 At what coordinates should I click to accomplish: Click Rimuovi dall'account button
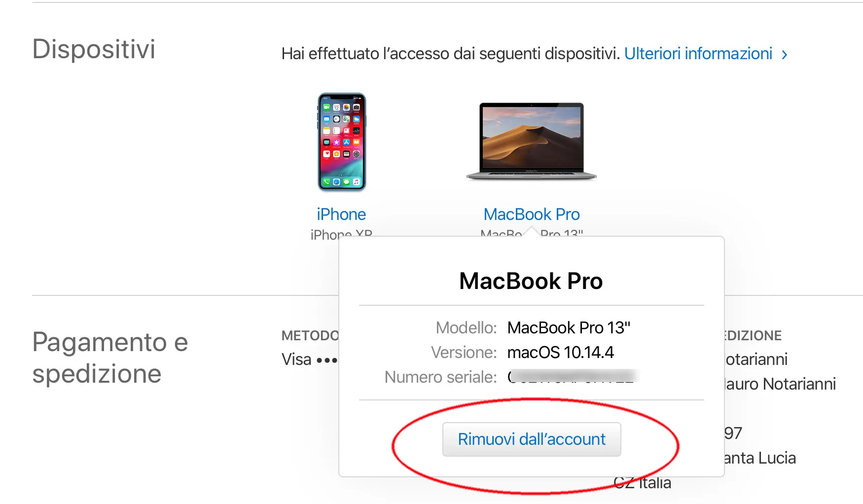[531, 439]
